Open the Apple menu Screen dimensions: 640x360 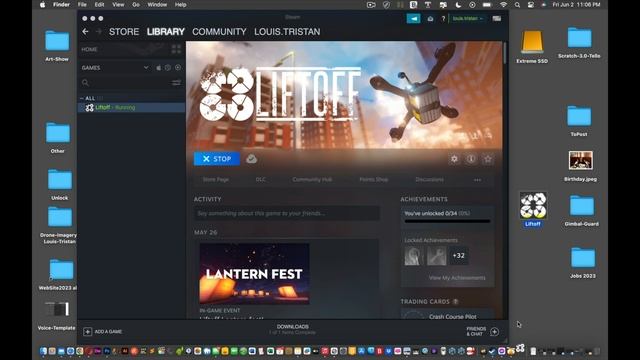(x=42, y=4)
